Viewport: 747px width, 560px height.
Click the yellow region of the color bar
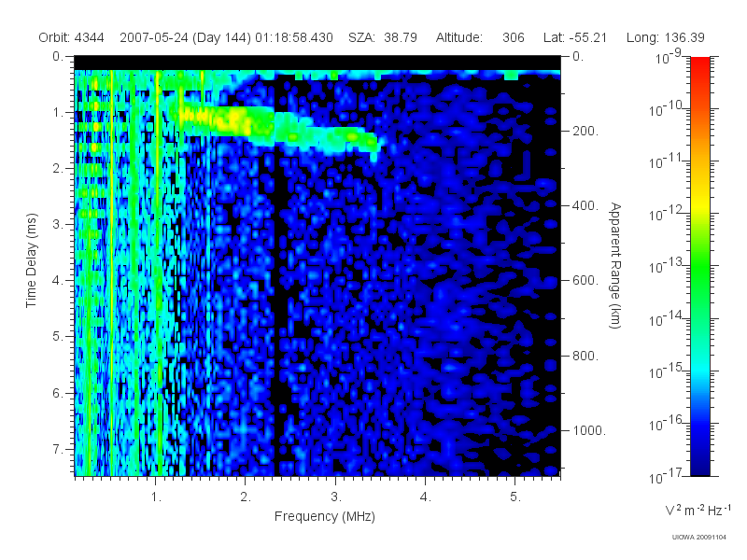point(699,203)
